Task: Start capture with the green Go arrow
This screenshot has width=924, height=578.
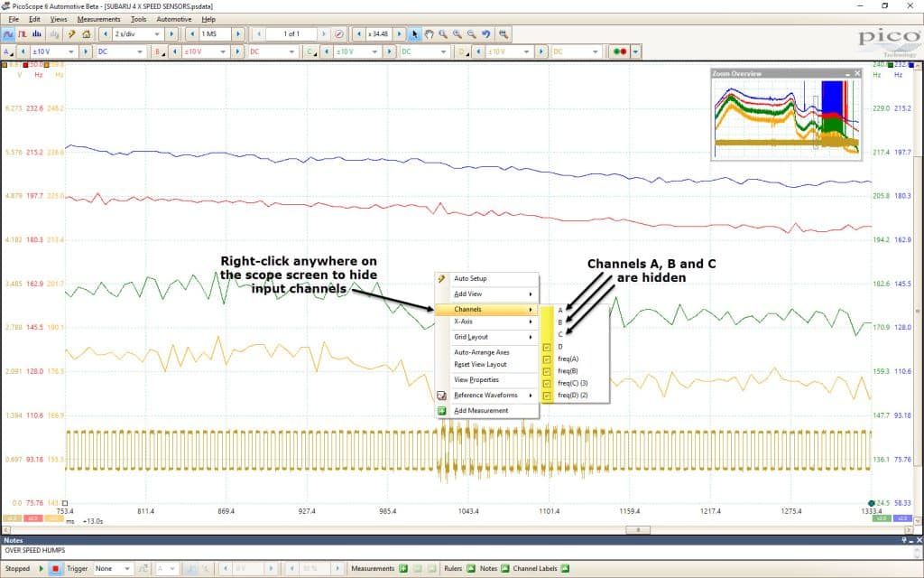Action: (42, 569)
